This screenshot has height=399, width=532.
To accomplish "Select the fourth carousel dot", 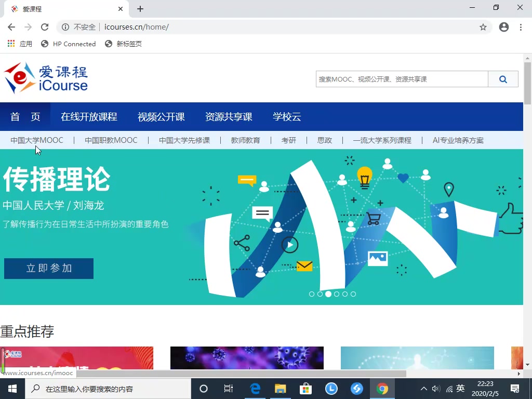I will click(337, 294).
